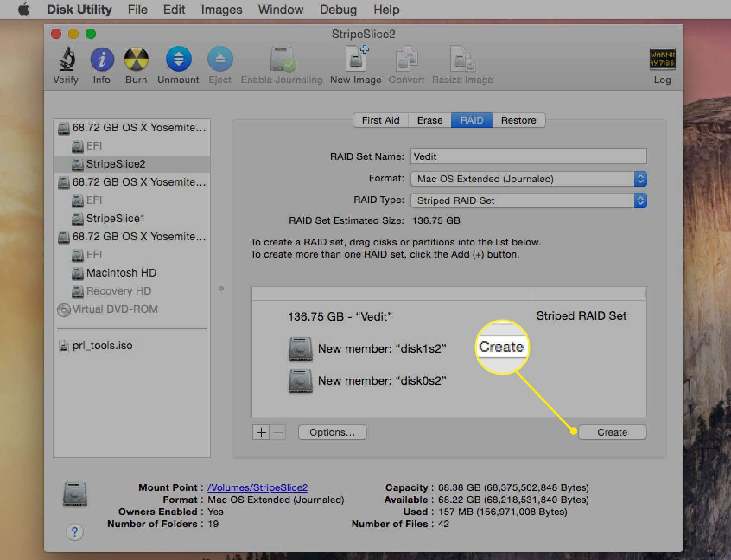Select the EFI partition above StripeSlice2
The width and height of the screenshot is (731, 560).
tap(132, 146)
